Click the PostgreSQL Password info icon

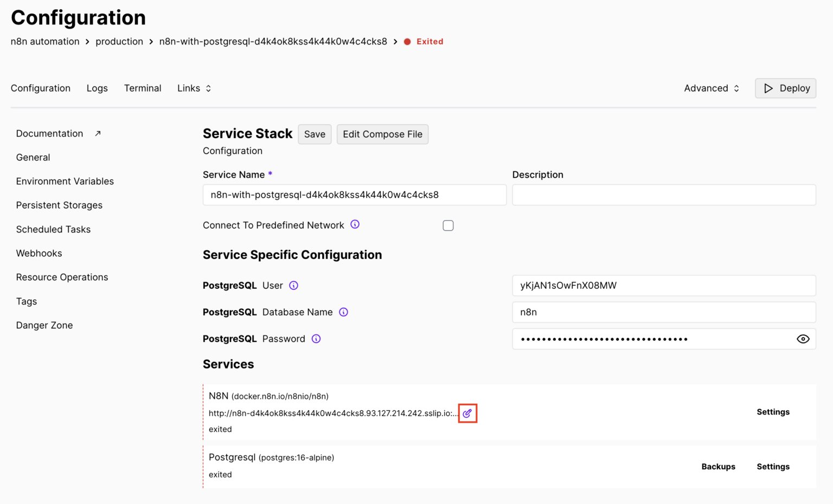point(316,339)
